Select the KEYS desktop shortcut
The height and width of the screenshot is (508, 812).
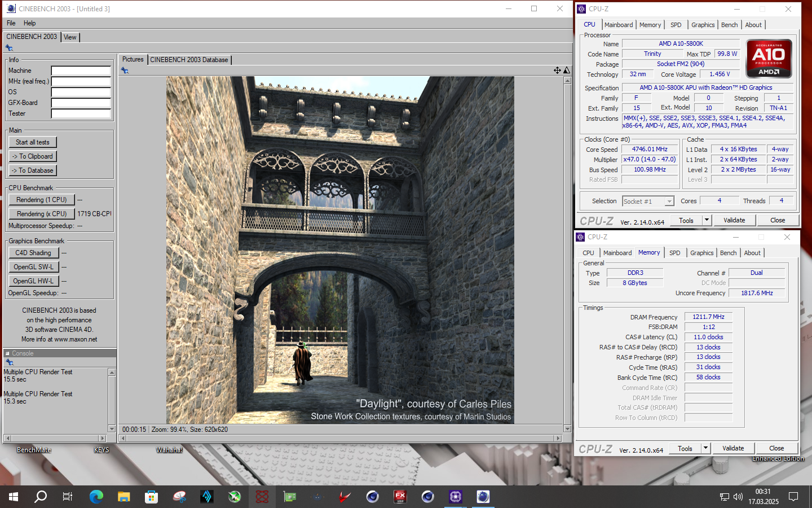click(x=101, y=450)
